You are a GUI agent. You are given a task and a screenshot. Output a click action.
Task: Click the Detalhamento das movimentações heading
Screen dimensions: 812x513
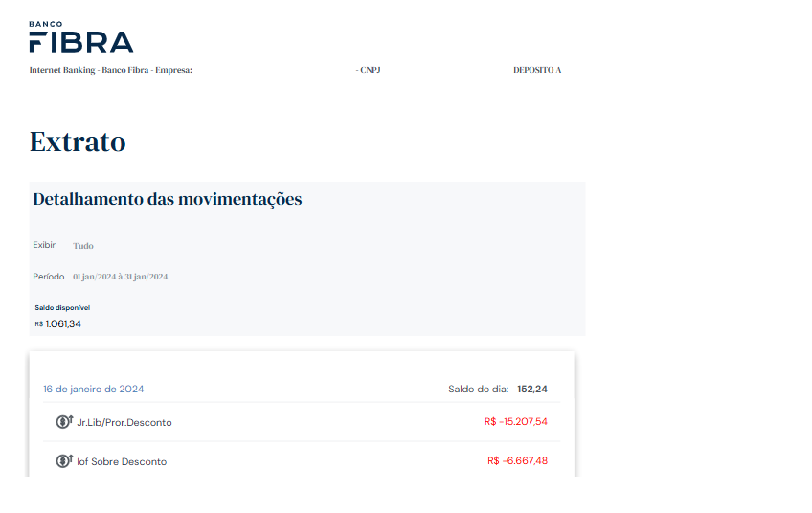168,199
